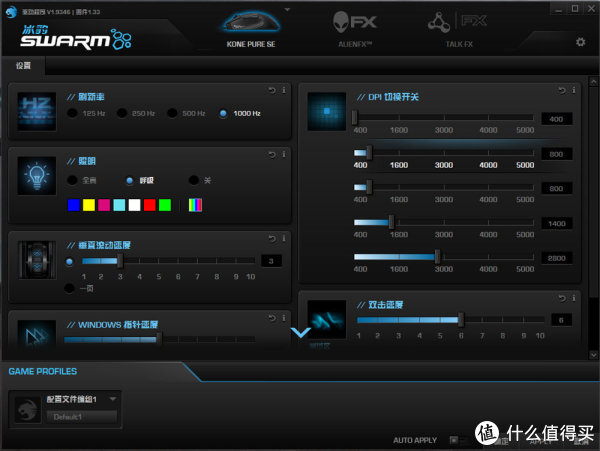This screenshot has width=600, height=451.
Task: Pick the green color swatch
Action: (x=165, y=205)
